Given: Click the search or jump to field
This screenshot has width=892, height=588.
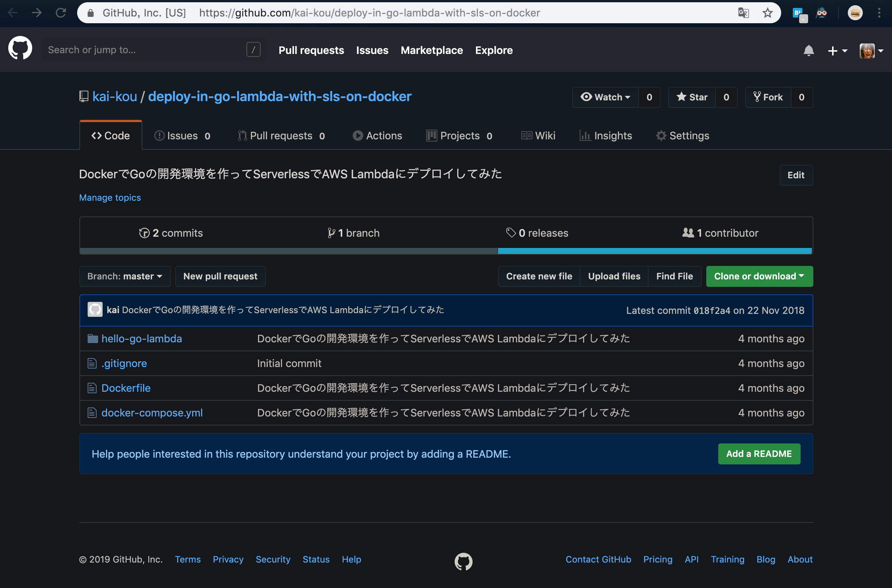Looking at the screenshot, I should (x=150, y=49).
